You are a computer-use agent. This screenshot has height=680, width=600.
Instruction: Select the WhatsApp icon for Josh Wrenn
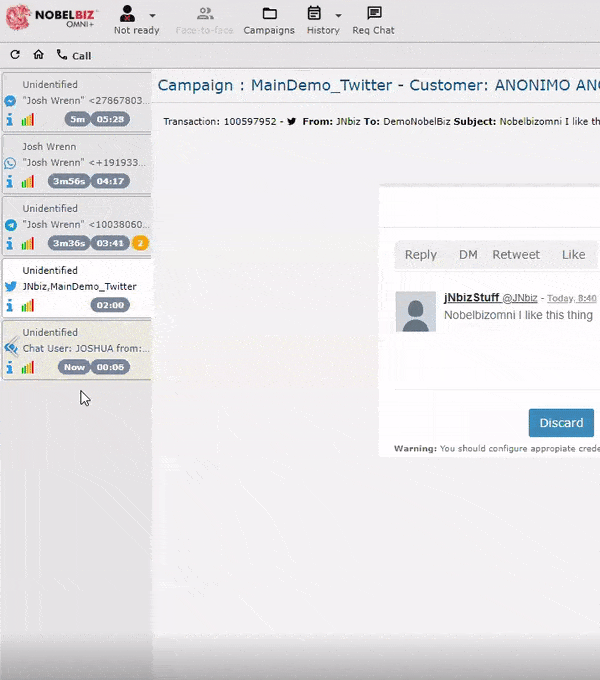tap(10, 163)
